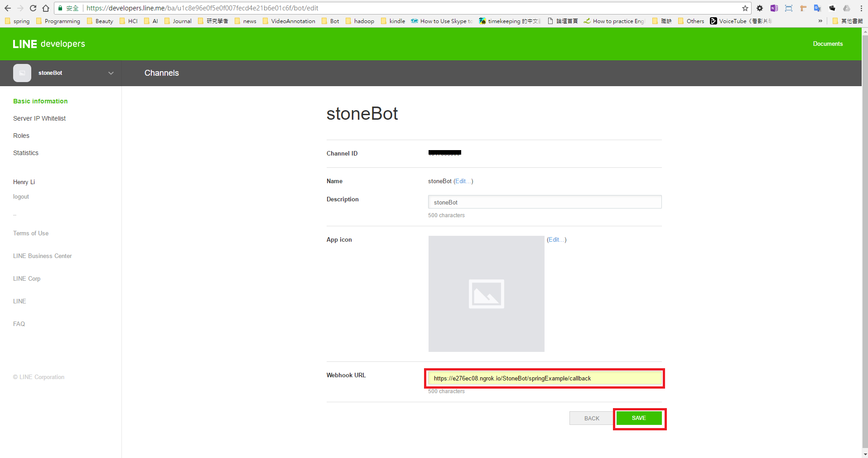Bookmark this page with star icon

tap(745, 8)
